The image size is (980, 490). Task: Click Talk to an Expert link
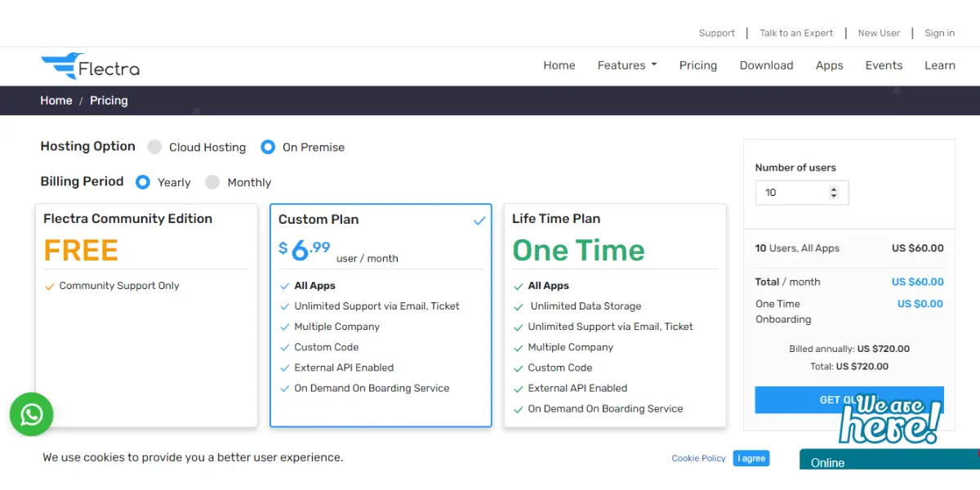coord(796,33)
